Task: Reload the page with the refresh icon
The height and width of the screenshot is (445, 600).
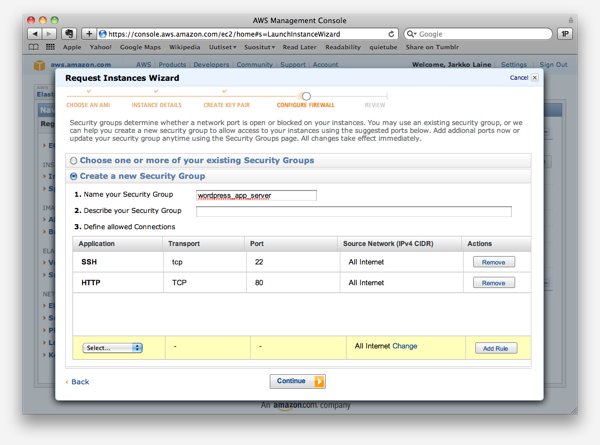Action: pos(391,33)
